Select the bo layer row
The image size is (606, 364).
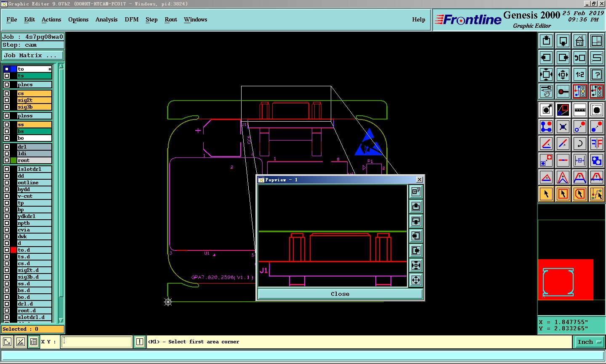35,138
